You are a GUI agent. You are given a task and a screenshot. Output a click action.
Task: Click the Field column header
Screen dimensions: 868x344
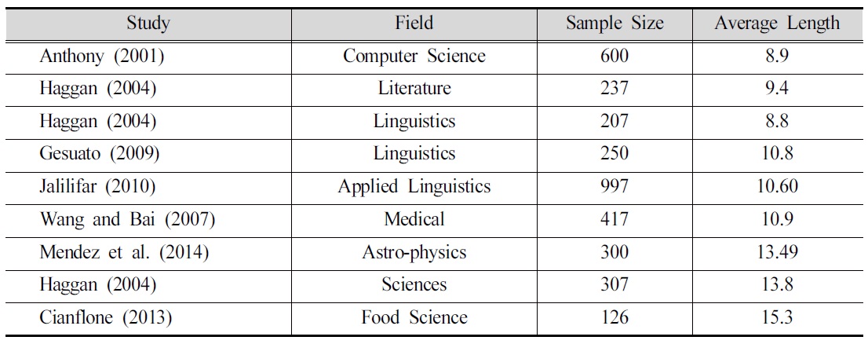pos(414,24)
